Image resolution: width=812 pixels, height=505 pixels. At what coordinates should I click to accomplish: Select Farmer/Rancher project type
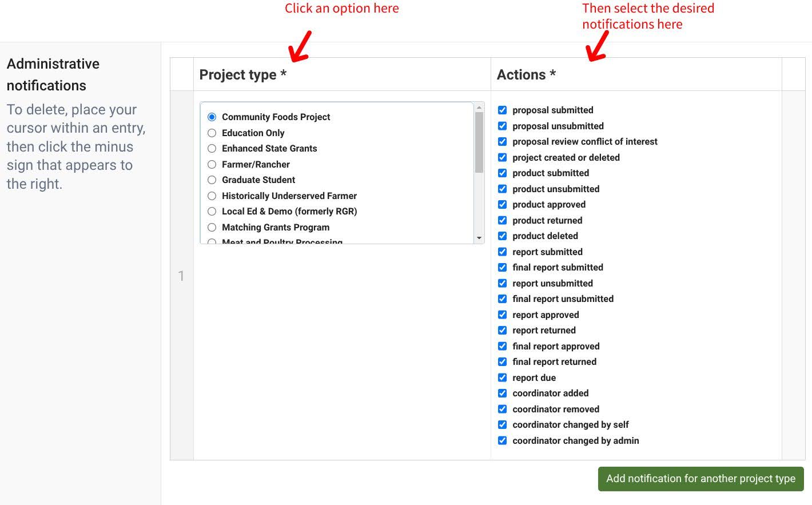[x=212, y=164]
